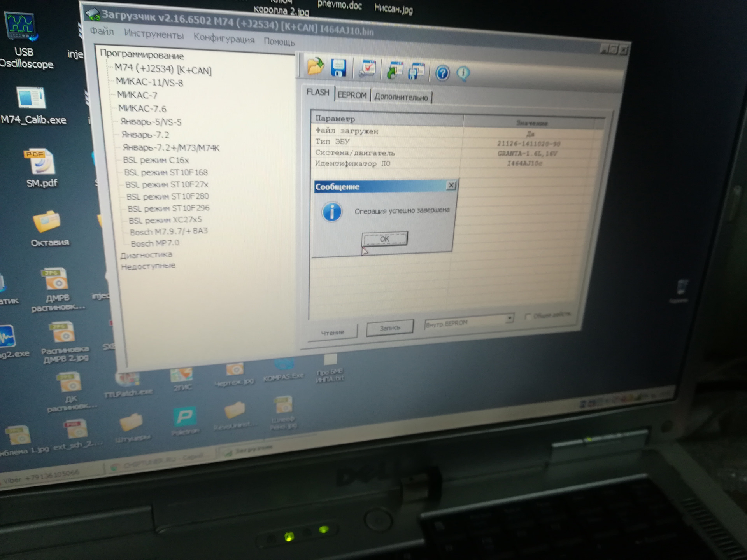Select МИКАС-11/VS-8 in the tree
This screenshot has height=560, width=747.
[149, 82]
